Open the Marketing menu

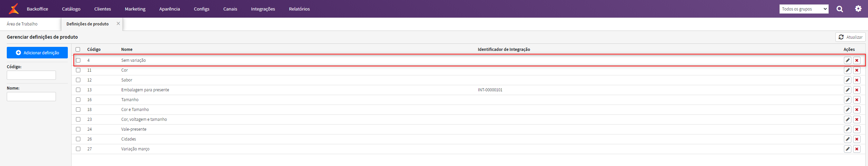point(135,9)
